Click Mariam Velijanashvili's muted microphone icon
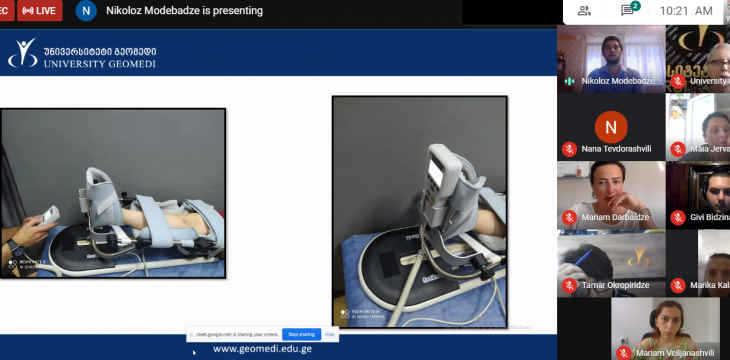 pyautogui.click(x=623, y=353)
